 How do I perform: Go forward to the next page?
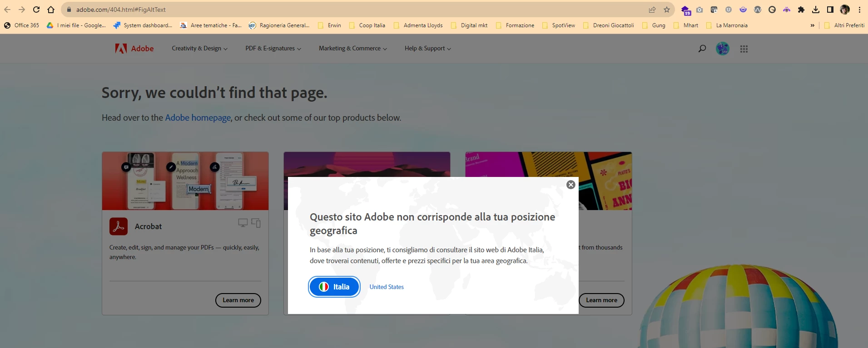[x=22, y=10]
